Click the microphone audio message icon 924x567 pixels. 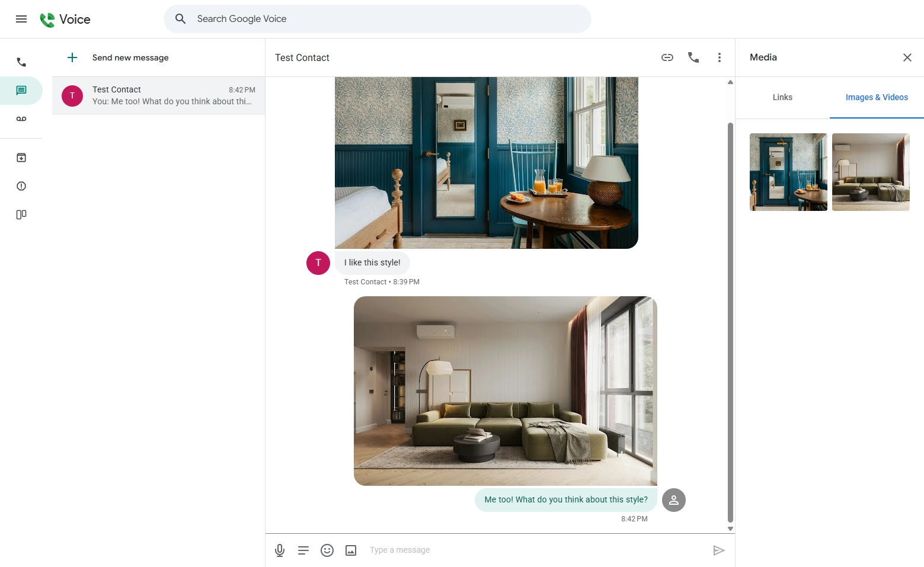(x=280, y=550)
